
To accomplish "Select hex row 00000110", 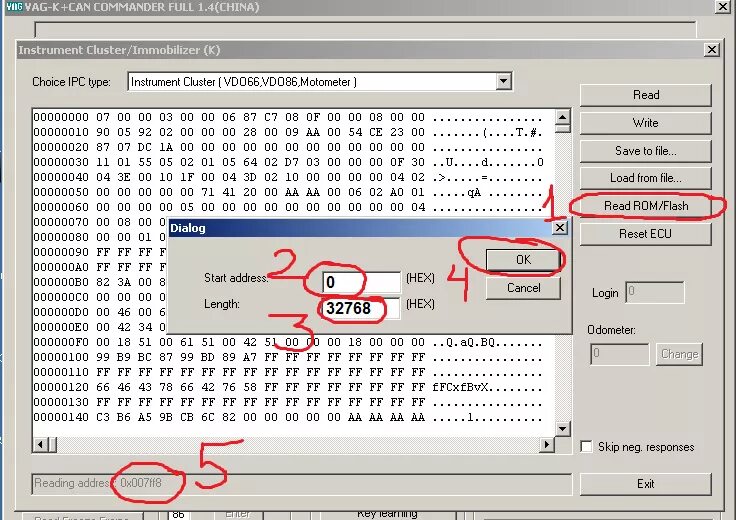I will pyautogui.click(x=288, y=373).
